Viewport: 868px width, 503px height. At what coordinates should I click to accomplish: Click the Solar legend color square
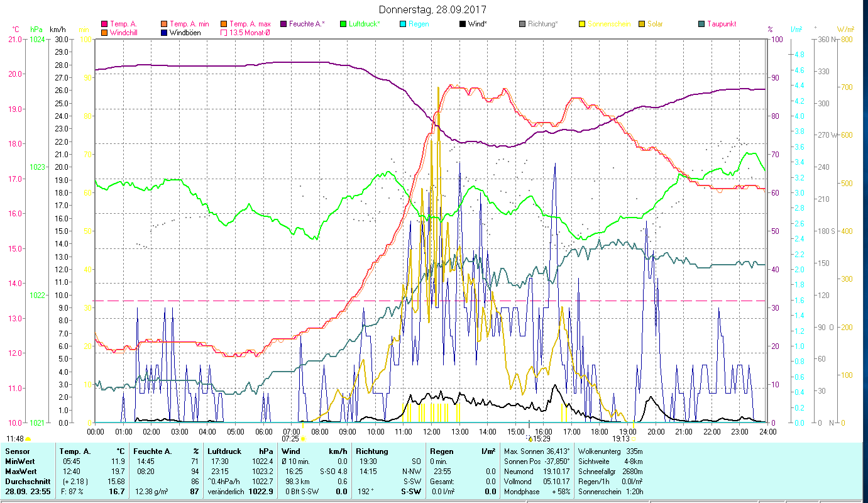point(642,24)
